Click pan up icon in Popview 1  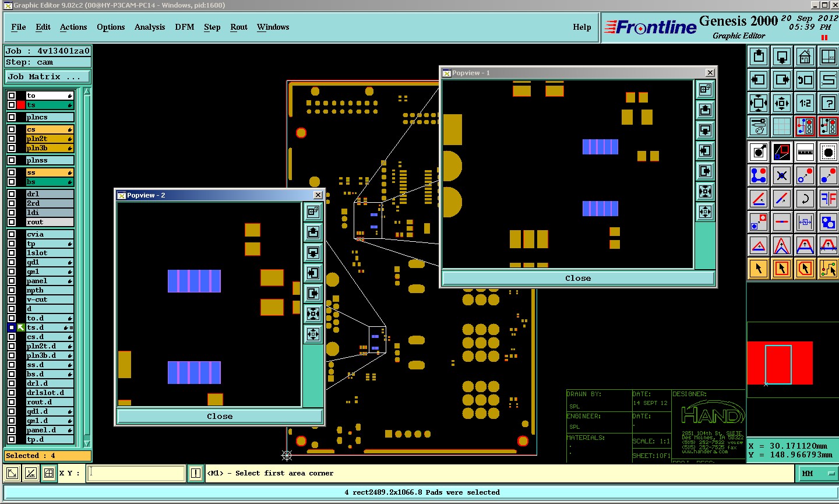pyautogui.click(x=705, y=110)
